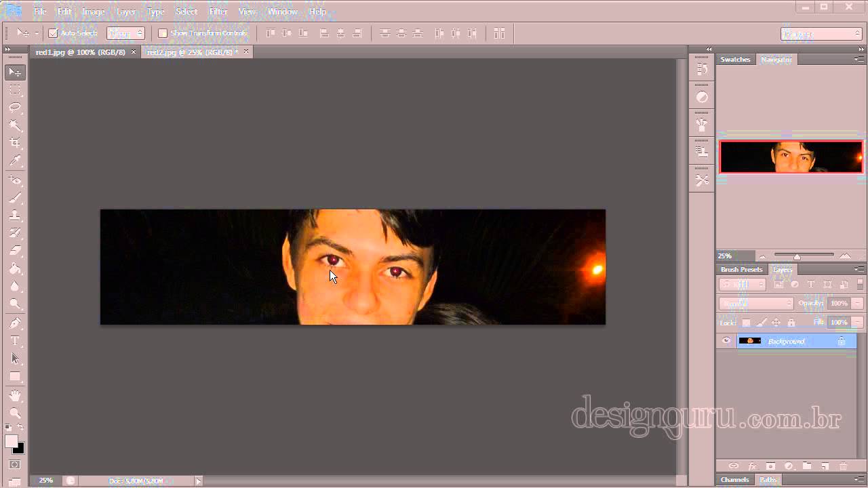Click the Auto-Align Layers icon in options bar
Screen dimensions: 868x488
[499, 33]
